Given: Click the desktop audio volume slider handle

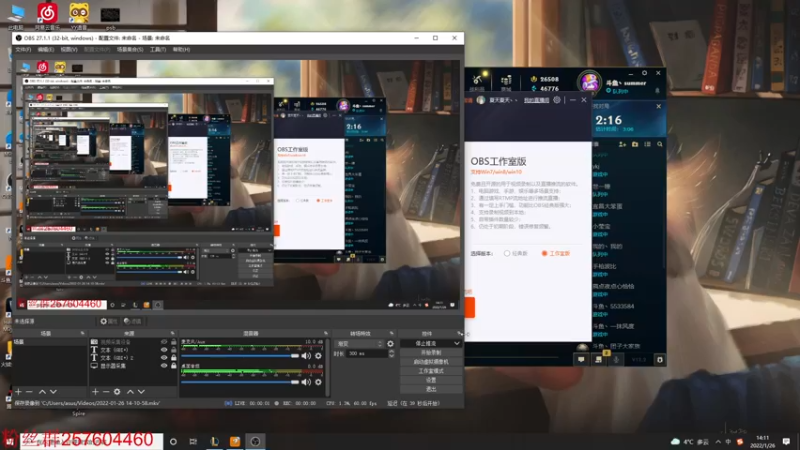Looking at the screenshot, I should (295, 382).
